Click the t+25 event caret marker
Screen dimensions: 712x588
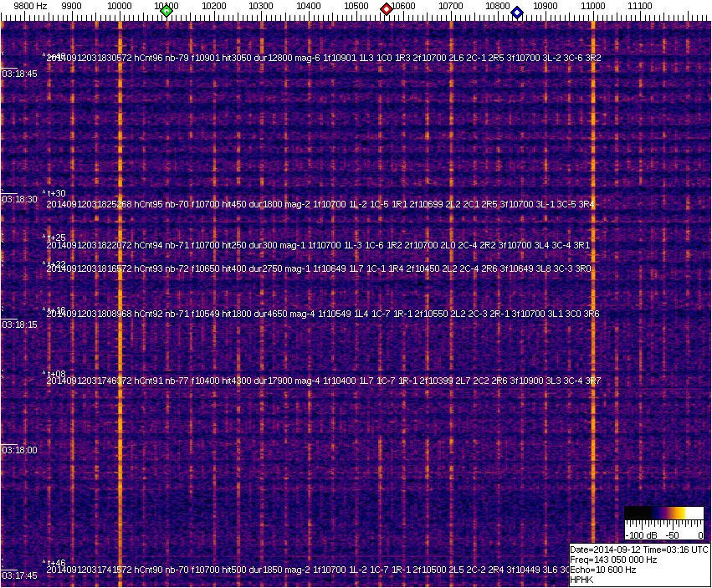pos(55,238)
